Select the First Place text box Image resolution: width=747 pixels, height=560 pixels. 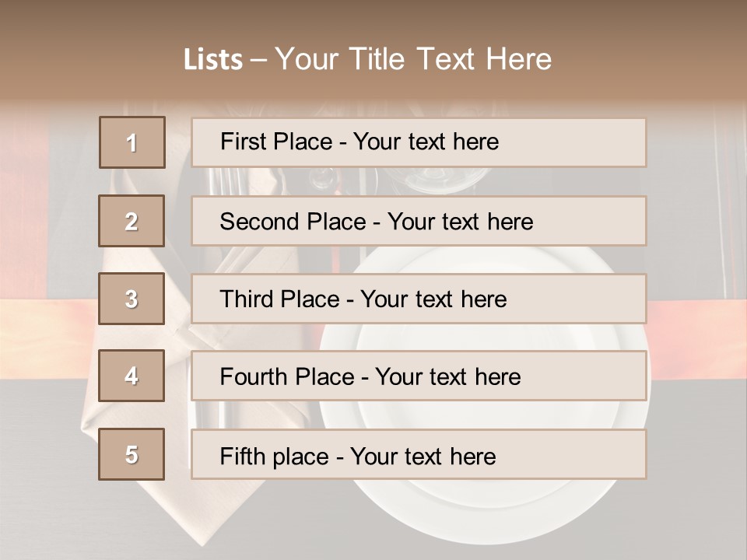419,142
